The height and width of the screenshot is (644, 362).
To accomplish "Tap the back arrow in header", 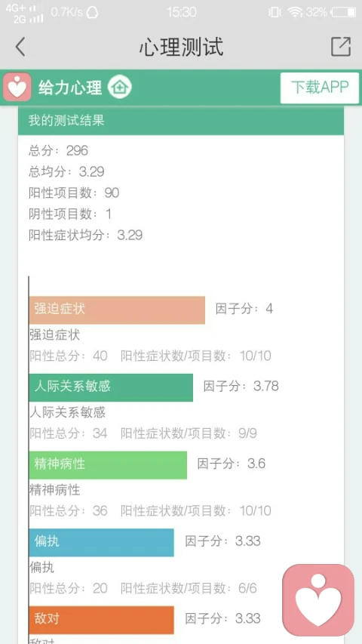I will pyautogui.click(x=20, y=46).
